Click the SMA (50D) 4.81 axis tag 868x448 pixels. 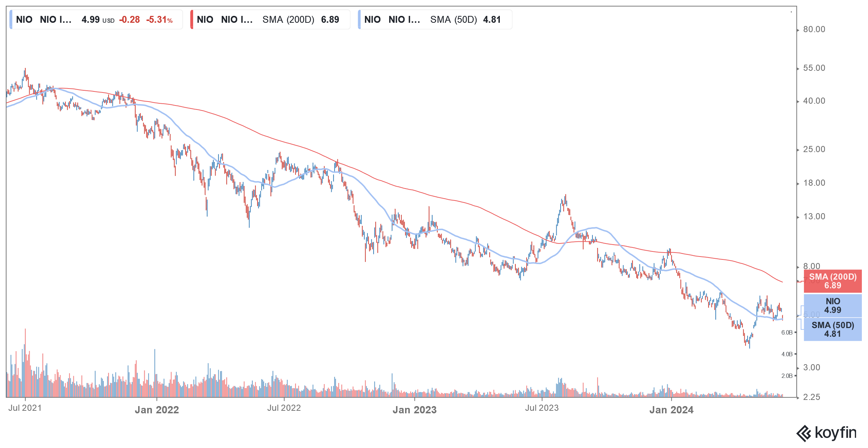pyautogui.click(x=833, y=329)
